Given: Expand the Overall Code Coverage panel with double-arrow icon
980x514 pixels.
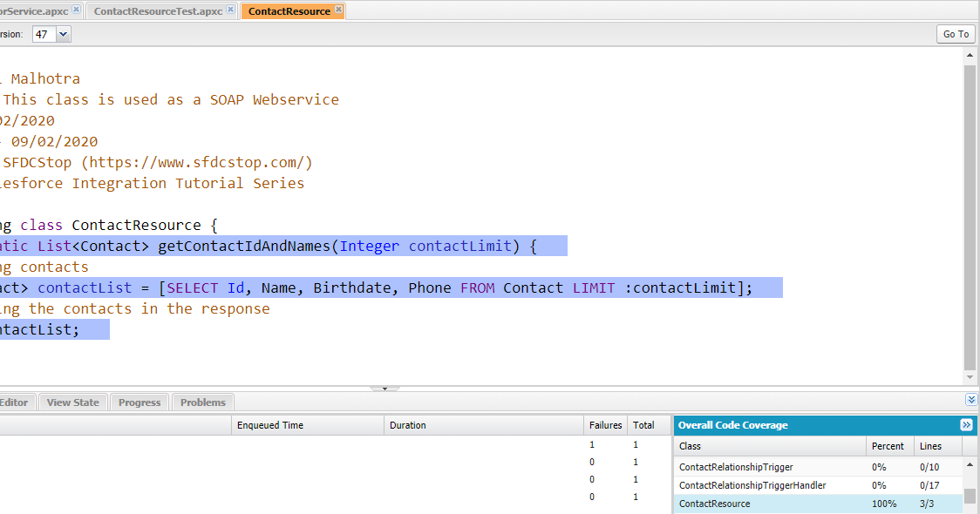Looking at the screenshot, I should (965, 425).
